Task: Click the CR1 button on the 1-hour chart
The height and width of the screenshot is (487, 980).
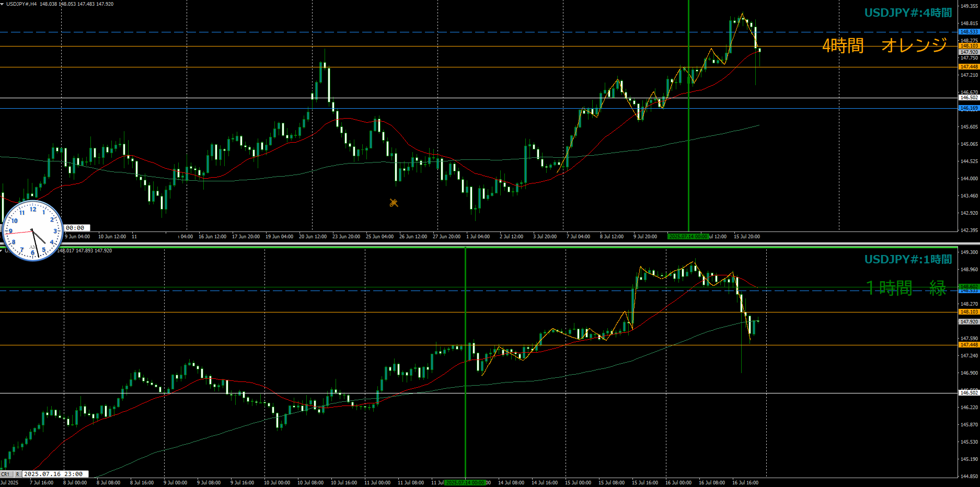Action: (x=6, y=474)
